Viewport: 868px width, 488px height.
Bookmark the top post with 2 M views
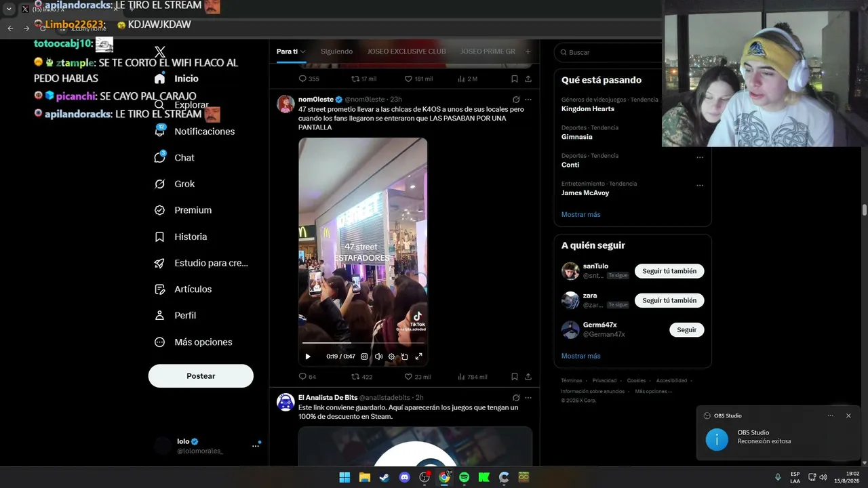pos(515,79)
